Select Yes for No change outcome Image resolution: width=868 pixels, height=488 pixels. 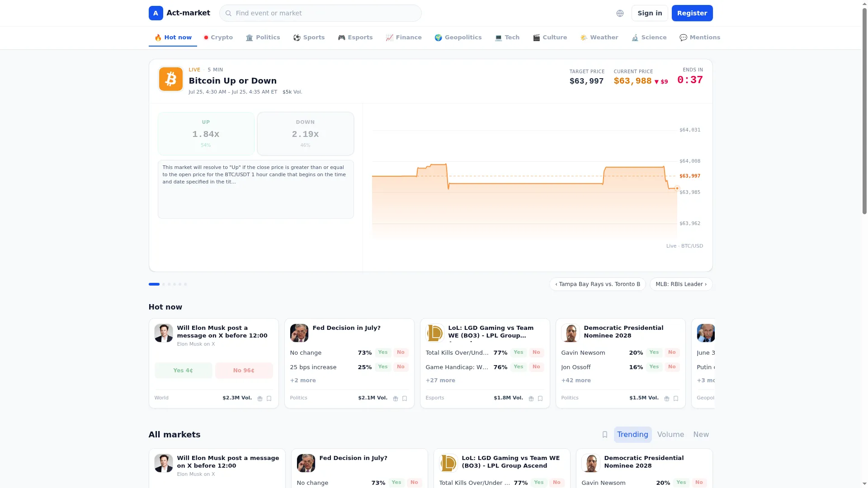click(x=383, y=352)
